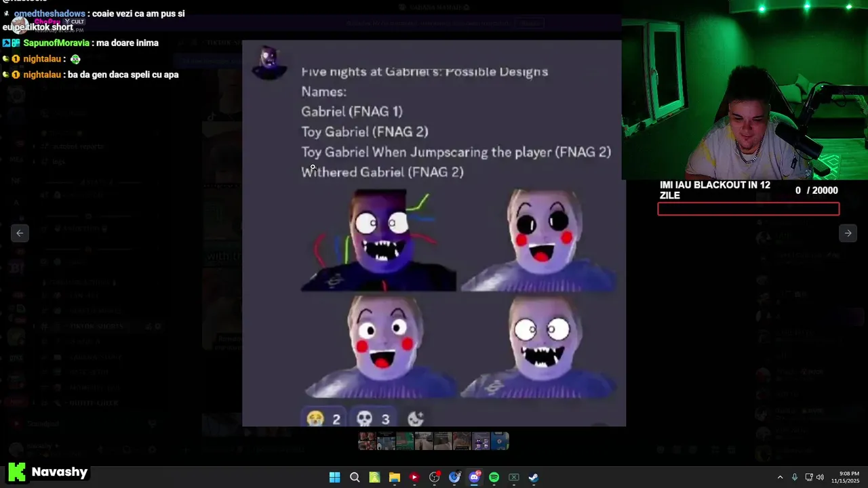Screen dimensions: 868x488
Task: Open the green wifi app in the taskbar
Action: point(374,477)
